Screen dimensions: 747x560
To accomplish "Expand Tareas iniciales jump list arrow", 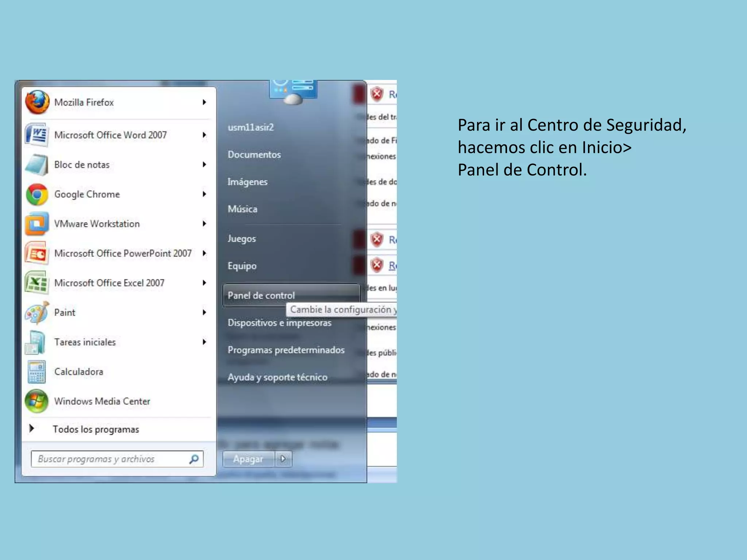I will [x=205, y=342].
